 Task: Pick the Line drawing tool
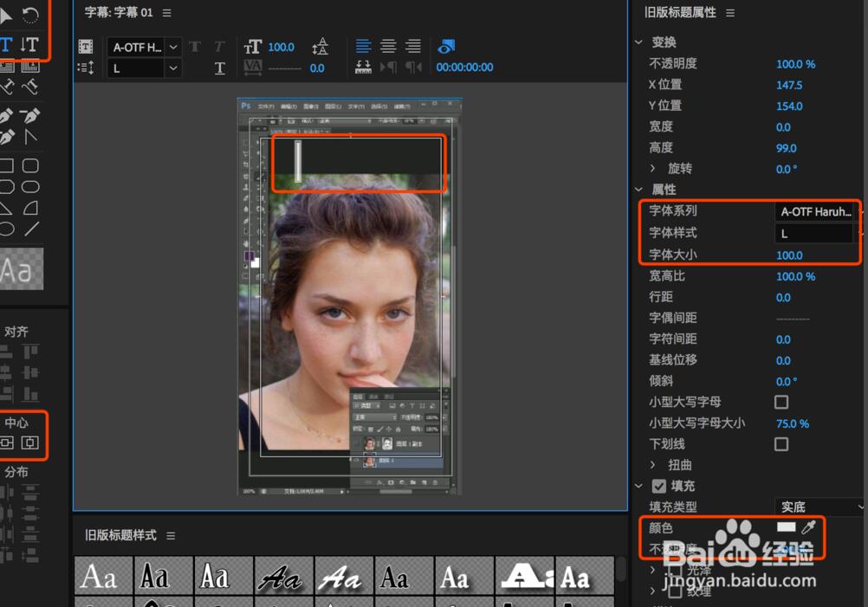[31, 229]
